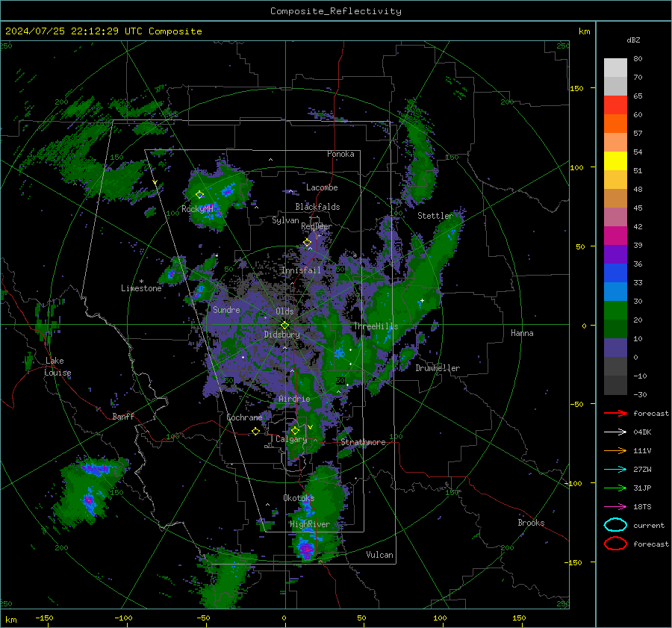Click the Innisfail city label
672x628 pixels.
(x=301, y=270)
